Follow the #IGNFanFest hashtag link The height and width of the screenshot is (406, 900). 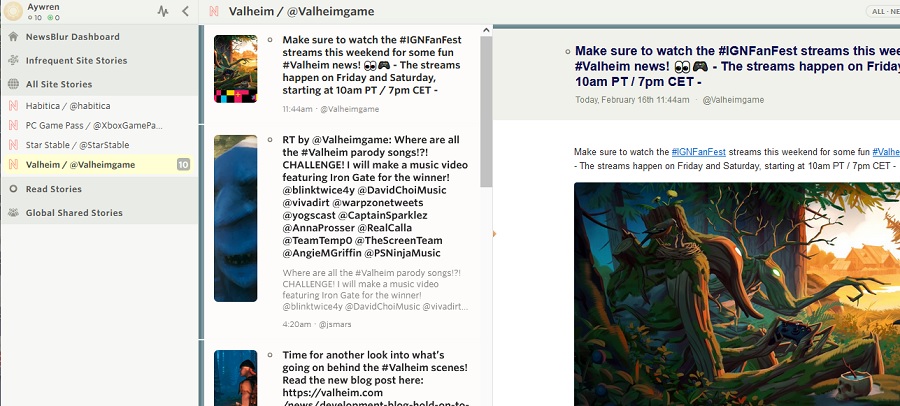[699, 152]
